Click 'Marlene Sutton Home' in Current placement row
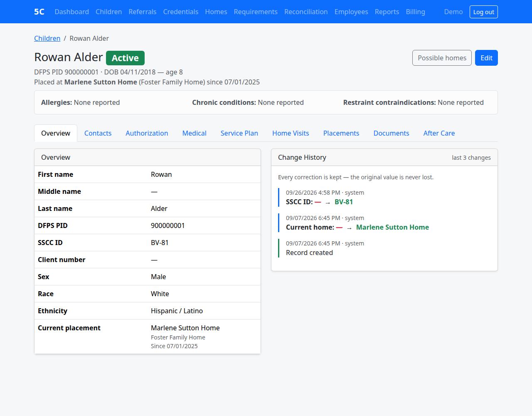The width and height of the screenshot is (532, 416). point(185,328)
